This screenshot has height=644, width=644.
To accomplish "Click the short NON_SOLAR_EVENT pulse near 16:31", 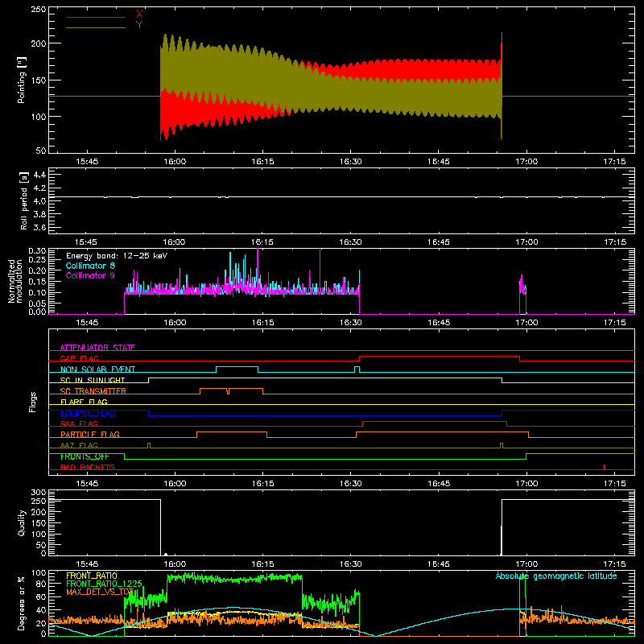I will click(x=357, y=369).
